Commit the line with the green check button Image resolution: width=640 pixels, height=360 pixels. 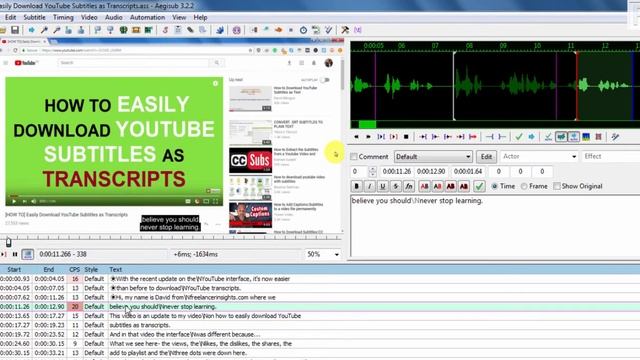[479, 187]
